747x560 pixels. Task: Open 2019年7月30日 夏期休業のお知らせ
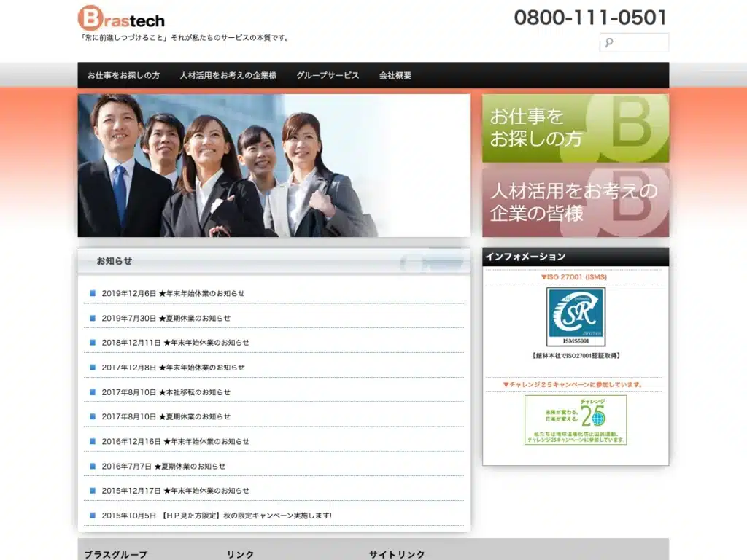pos(166,318)
